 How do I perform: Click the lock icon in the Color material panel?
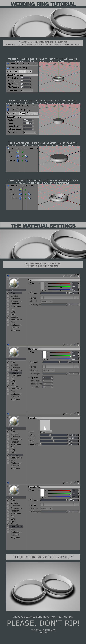(x=75, y=276)
